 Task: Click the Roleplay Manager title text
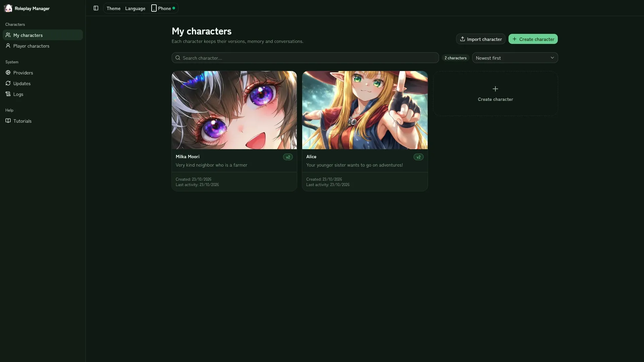[x=32, y=8]
